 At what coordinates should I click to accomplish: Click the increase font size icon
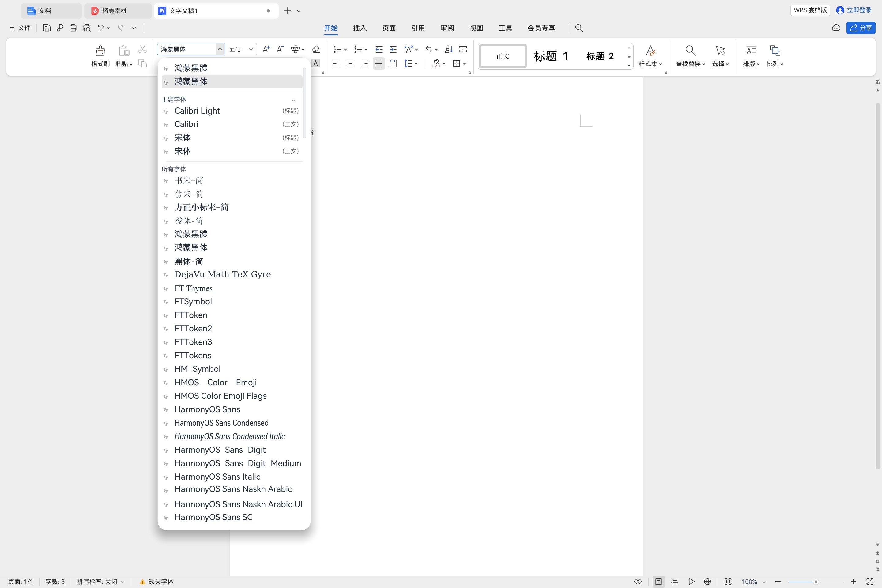tap(266, 49)
